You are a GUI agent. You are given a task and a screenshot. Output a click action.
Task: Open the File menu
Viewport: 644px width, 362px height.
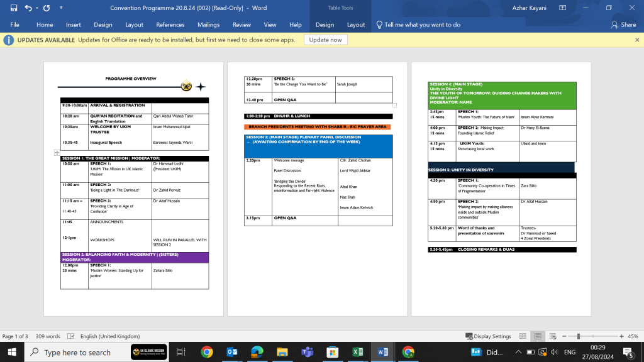(14, 25)
